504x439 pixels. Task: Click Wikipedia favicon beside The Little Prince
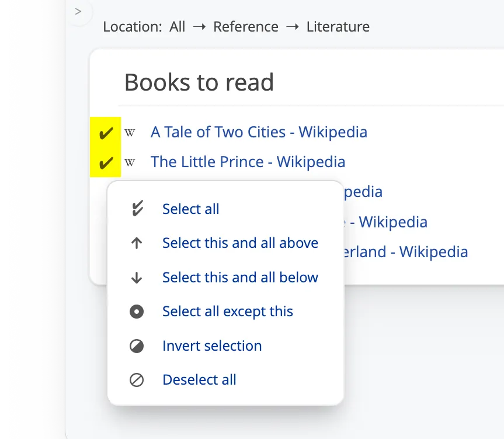click(x=130, y=163)
